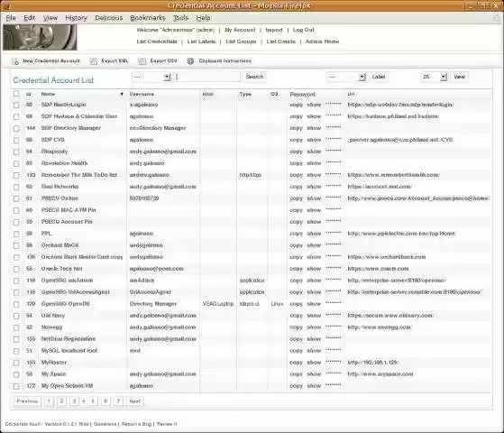This screenshot has width=504, height=433.
Task: Open the View menu
Action: pyautogui.click(x=50, y=18)
